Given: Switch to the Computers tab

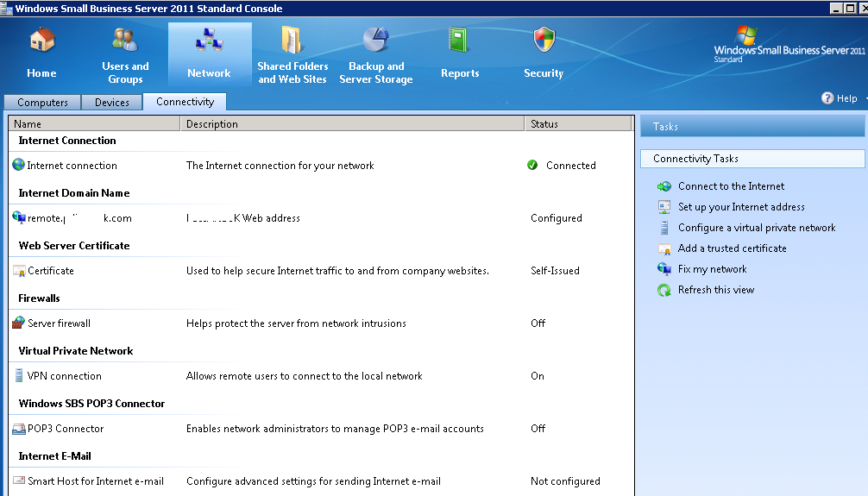Looking at the screenshot, I should (x=42, y=103).
